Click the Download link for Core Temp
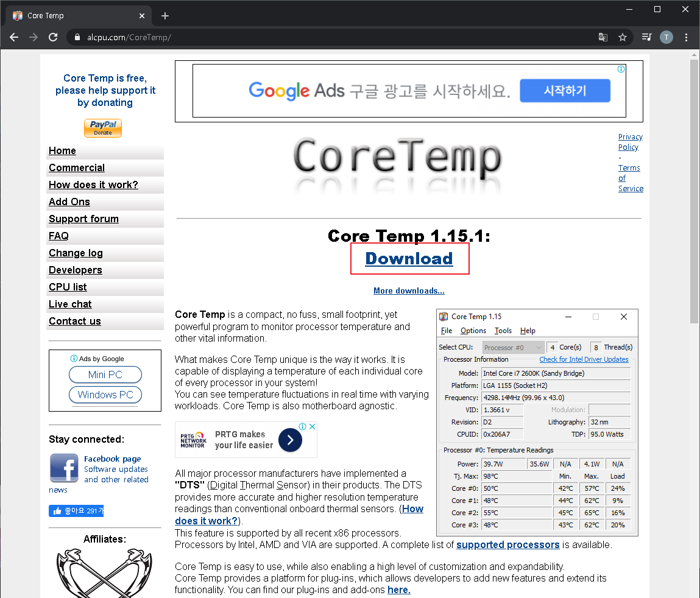700x598 pixels. [x=409, y=259]
